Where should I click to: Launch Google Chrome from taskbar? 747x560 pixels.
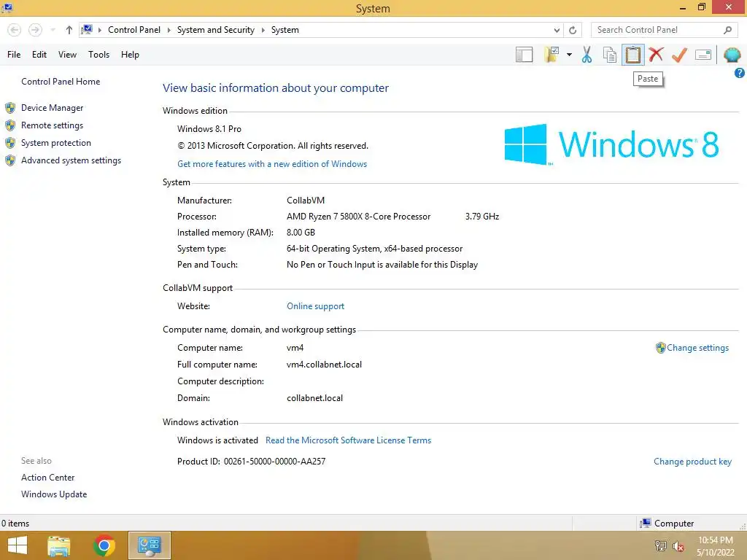tap(104, 545)
